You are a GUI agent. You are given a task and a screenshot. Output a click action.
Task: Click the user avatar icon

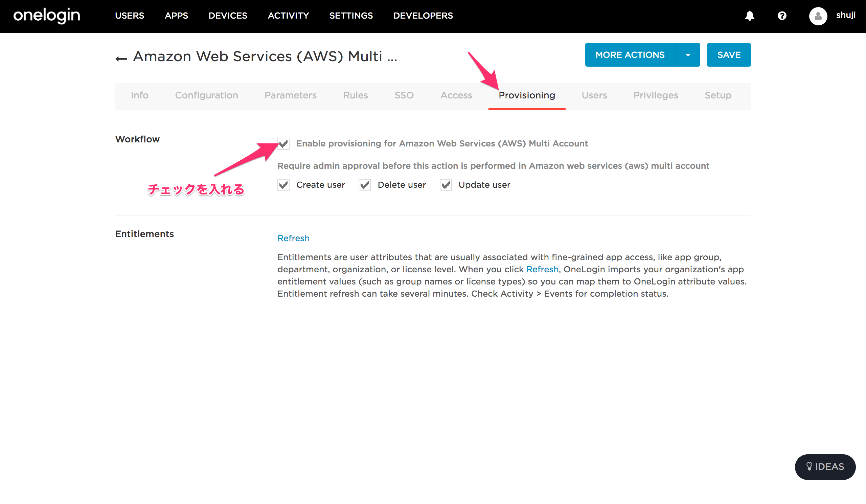coord(818,16)
